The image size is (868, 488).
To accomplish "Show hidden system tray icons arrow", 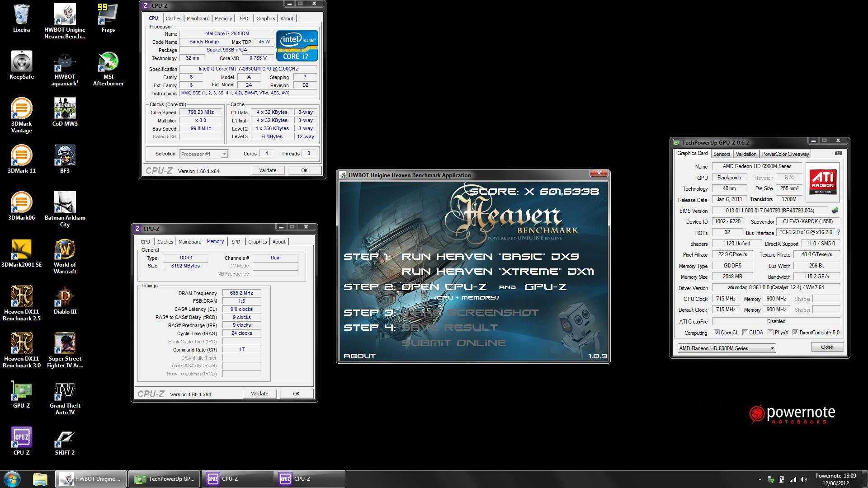I will pyautogui.click(x=760, y=479).
